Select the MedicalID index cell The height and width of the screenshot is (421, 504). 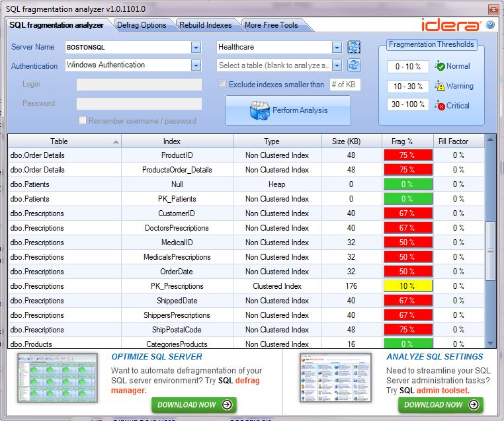tap(177, 243)
